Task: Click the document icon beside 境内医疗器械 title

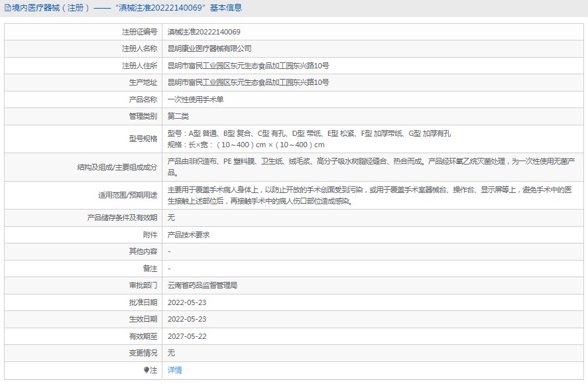Action: pyautogui.click(x=7, y=8)
